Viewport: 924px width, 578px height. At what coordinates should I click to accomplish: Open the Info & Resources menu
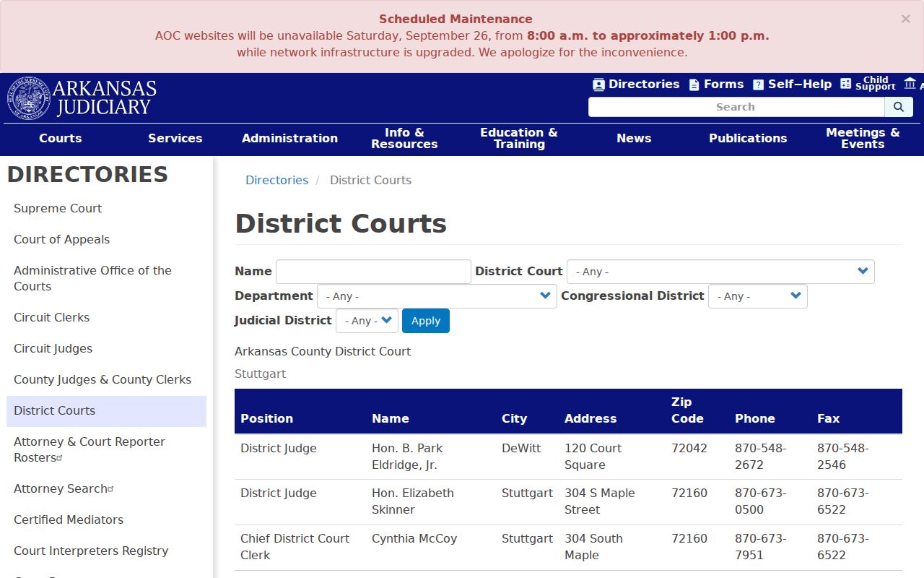404,139
